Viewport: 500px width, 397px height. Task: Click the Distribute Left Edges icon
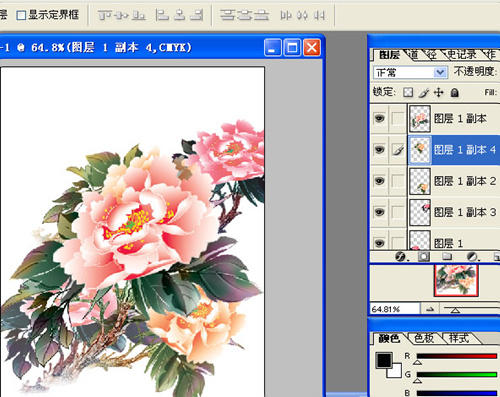pyautogui.click(x=286, y=15)
